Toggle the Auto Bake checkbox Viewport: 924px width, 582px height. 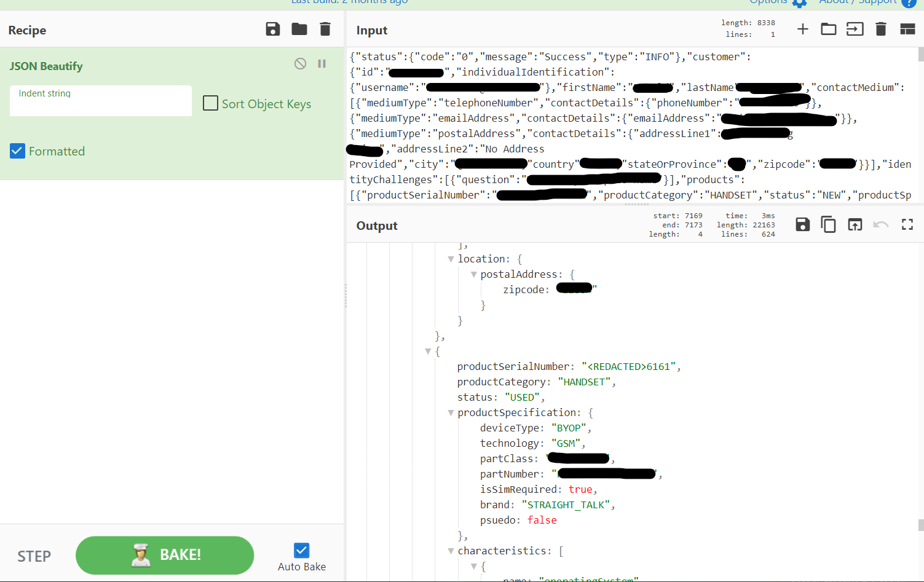pos(301,550)
